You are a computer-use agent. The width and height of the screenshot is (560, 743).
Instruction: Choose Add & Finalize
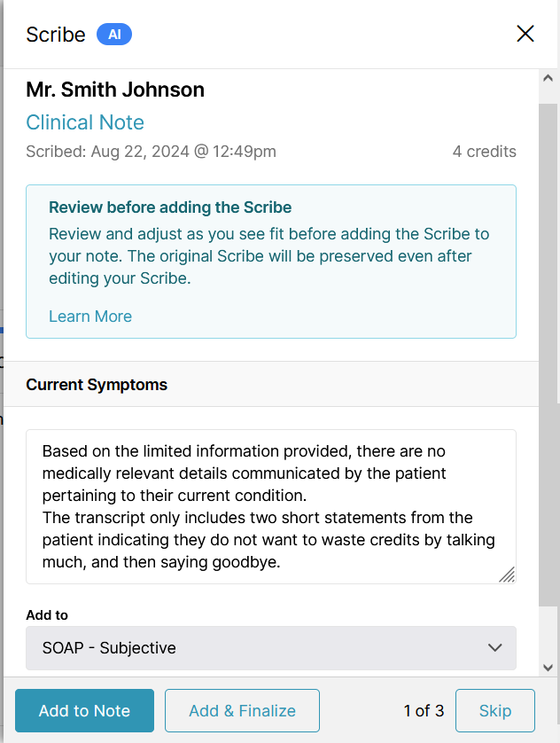click(243, 710)
